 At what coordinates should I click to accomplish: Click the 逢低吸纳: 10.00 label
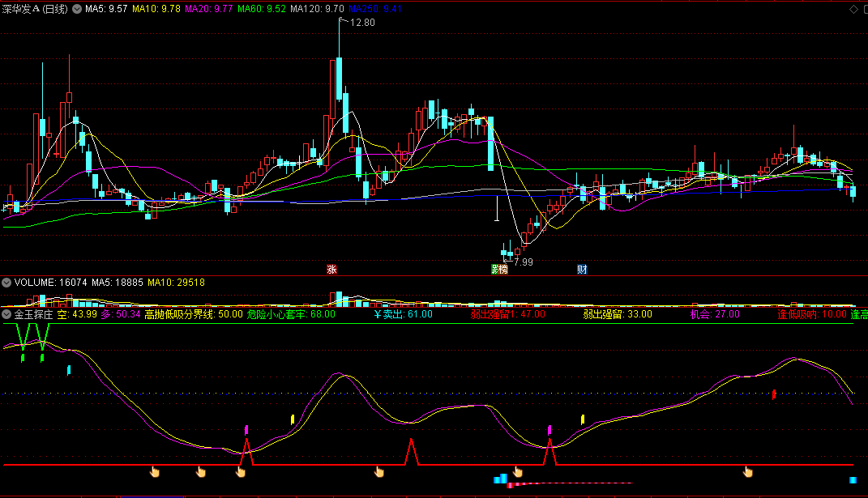coord(812,314)
